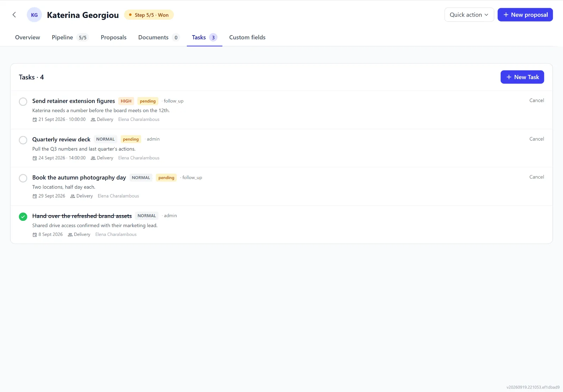This screenshot has height=392, width=563.
Task: Click the Quarterly review deck title
Action: coord(61,139)
